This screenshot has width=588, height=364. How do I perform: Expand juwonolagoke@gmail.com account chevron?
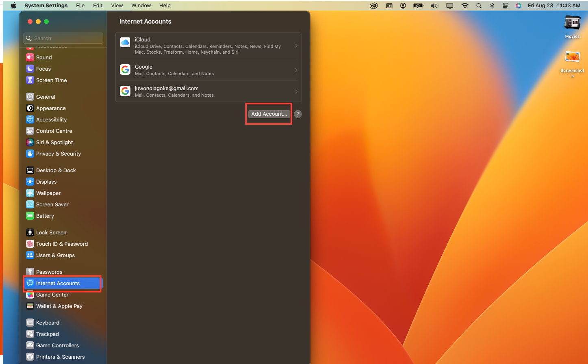(296, 91)
